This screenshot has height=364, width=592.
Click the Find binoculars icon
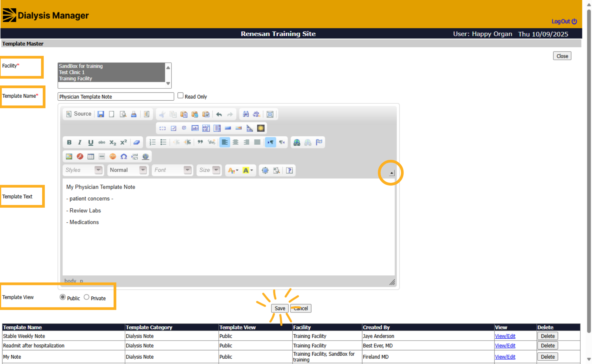point(246,114)
